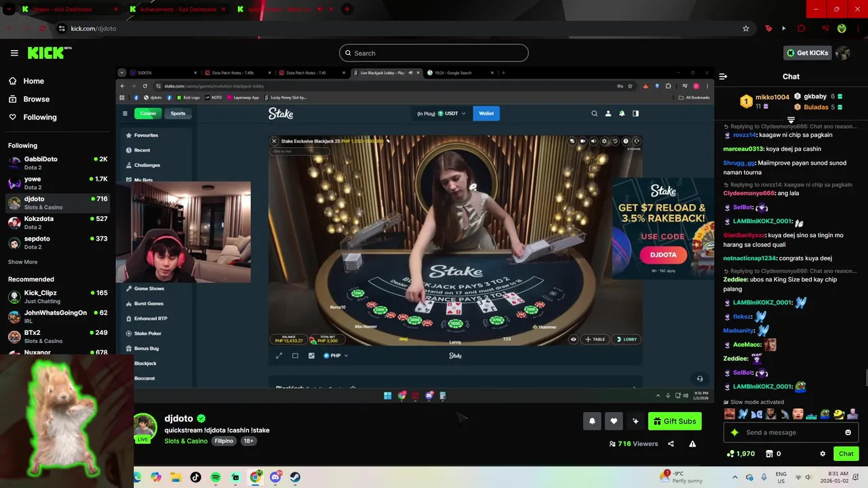
Task: Open emoji picker in chat
Action: click(848, 432)
